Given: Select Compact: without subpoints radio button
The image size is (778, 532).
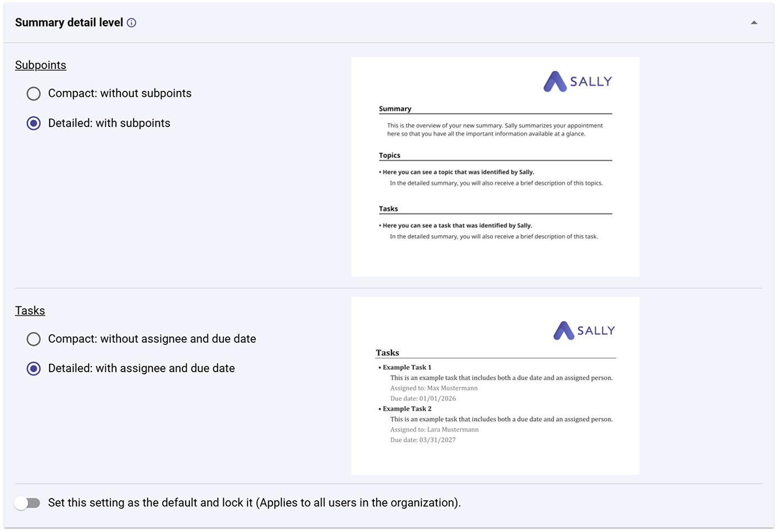Looking at the screenshot, I should pos(34,94).
